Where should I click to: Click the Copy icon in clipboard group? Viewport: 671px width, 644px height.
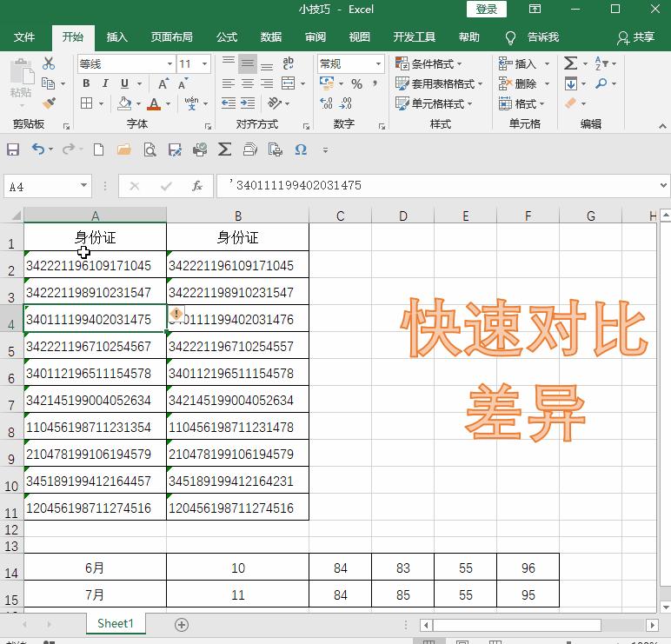click(x=48, y=83)
